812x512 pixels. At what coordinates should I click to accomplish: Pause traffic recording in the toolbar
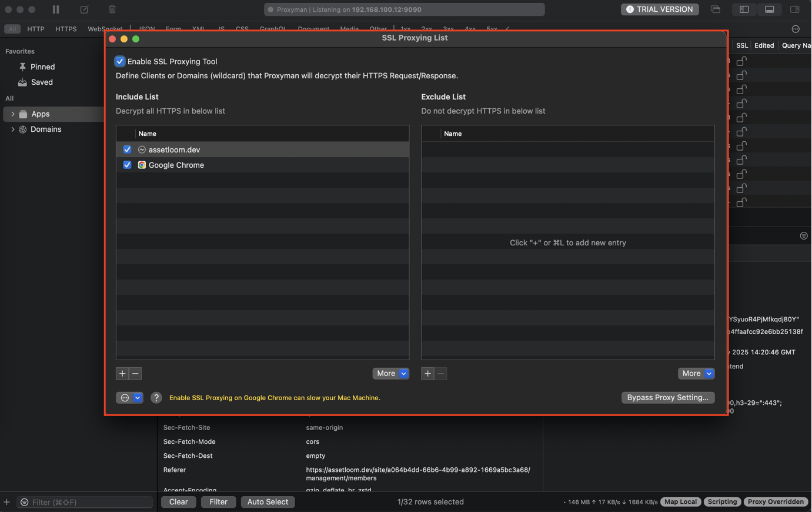[56, 9]
